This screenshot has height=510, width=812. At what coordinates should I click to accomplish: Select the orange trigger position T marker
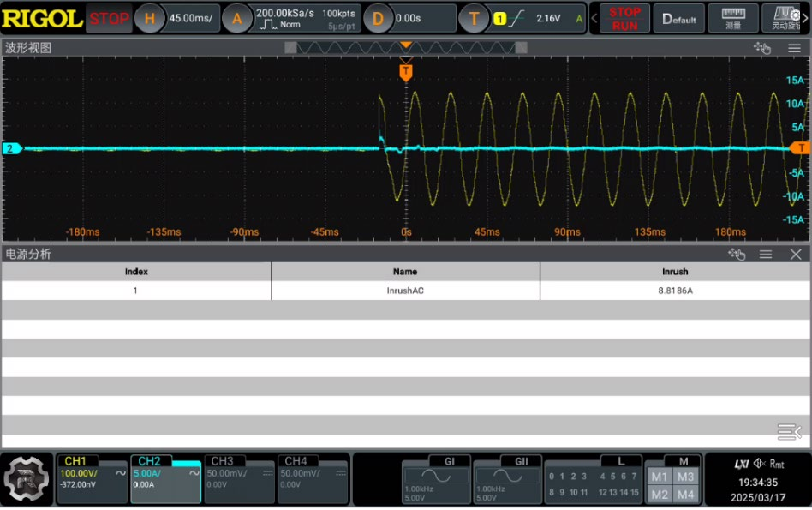[406, 72]
